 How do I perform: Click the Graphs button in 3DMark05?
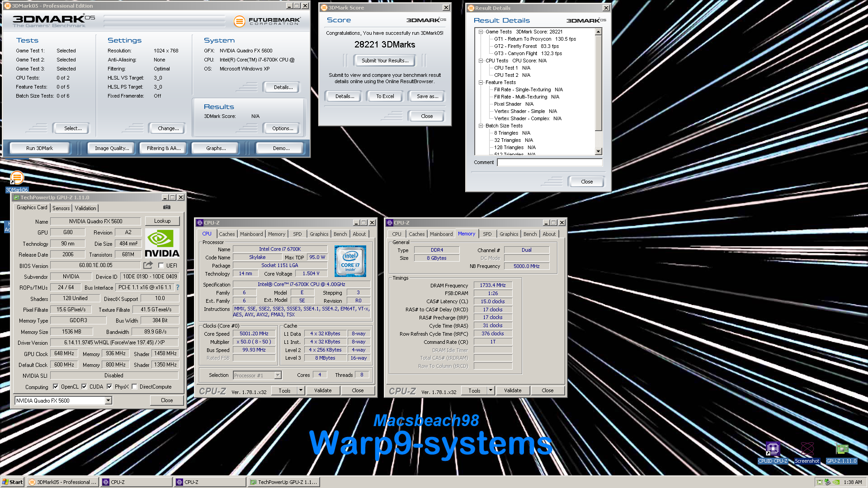coord(216,148)
